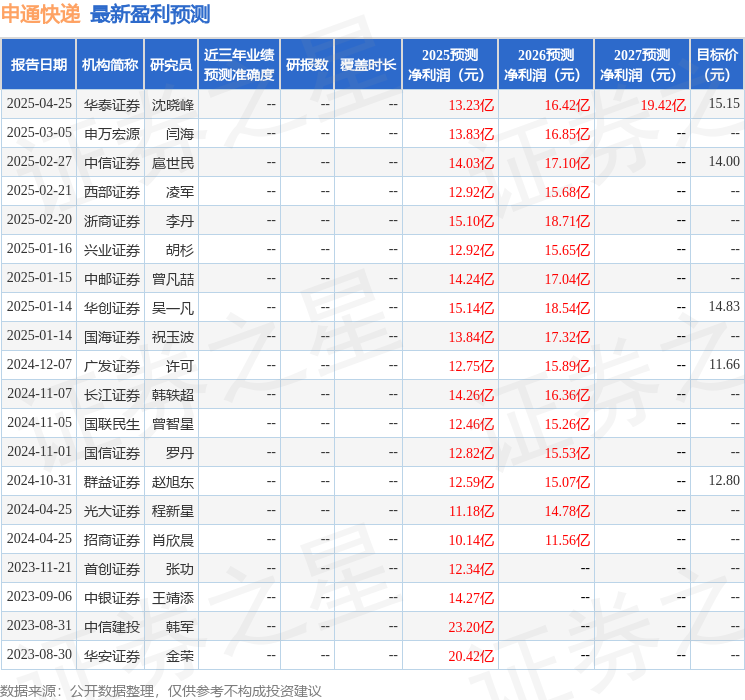Click the 中信证券 institution cell
Image resolution: width=745 pixels, height=700 pixels.
click(112, 163)
